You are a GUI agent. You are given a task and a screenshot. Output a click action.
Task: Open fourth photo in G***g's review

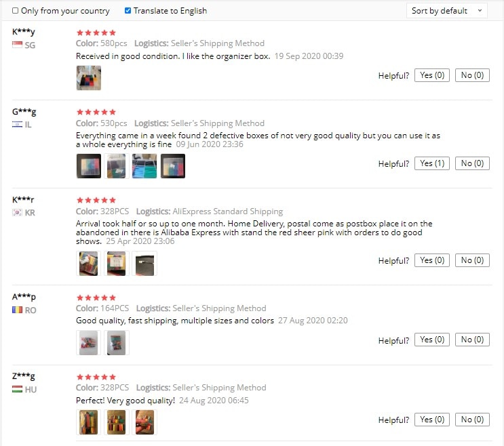point(172,165)
